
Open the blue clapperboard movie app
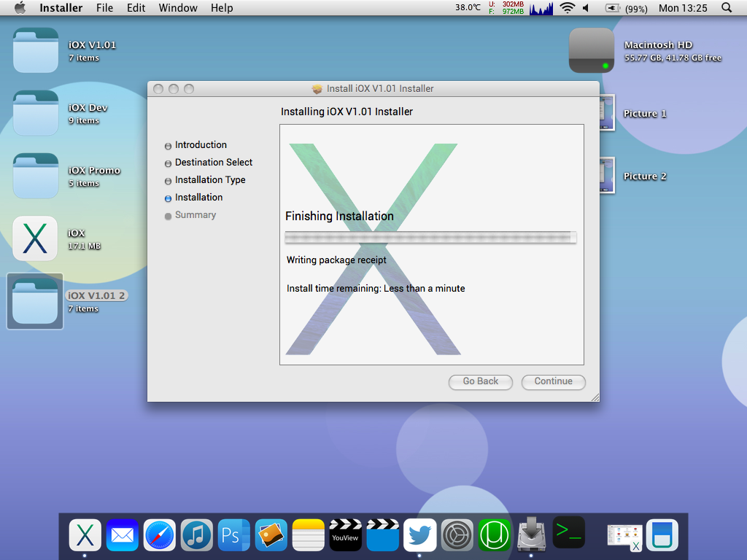click(382, 534)
